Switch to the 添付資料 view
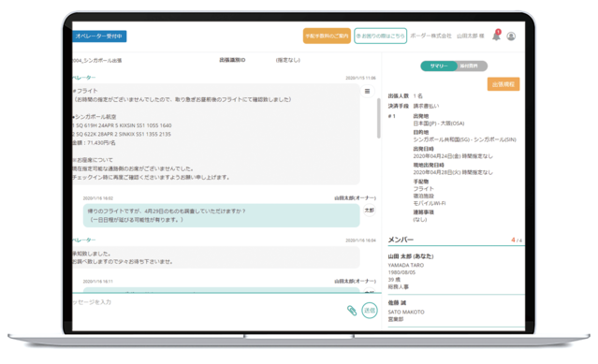Viewport: 598px width, 364px height. pyautogui.click(x=472, y=66)
